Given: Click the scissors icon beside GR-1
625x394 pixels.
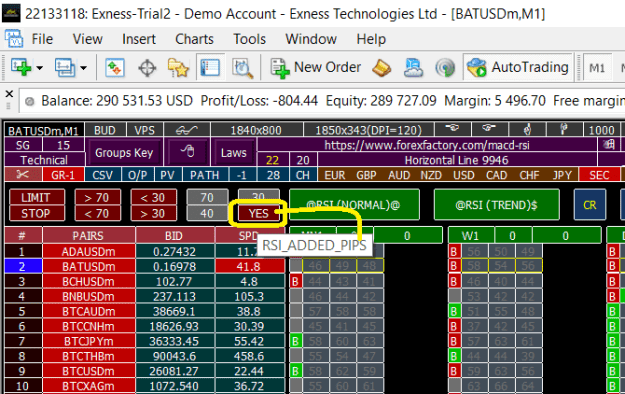Looking at the screenshot, I should coord(23,175).
